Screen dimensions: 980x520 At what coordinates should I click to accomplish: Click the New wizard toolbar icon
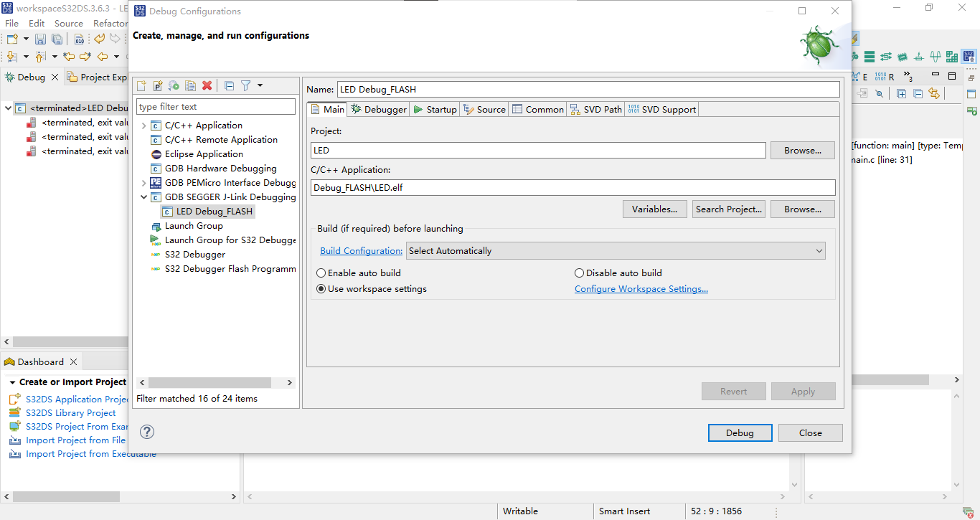coord(12,39)
